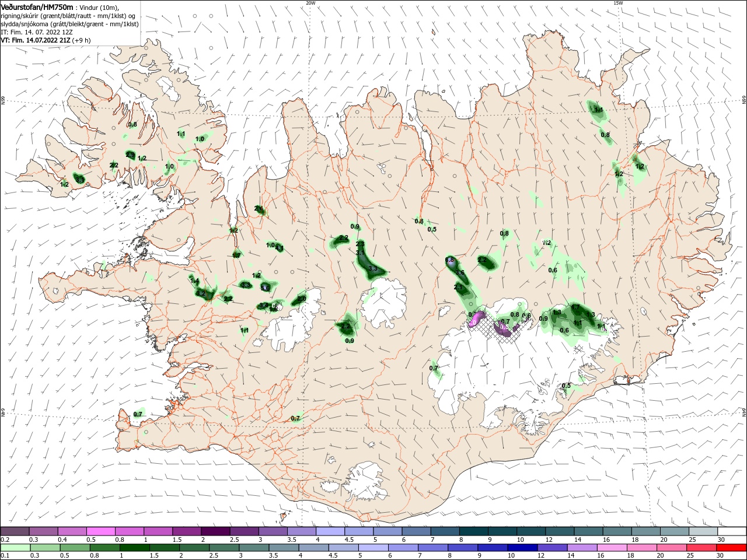This screenshot has width=747, height=560.
Task: Click the pale green 0.1 rain legend swatch
Action: [x=15, y=548]
